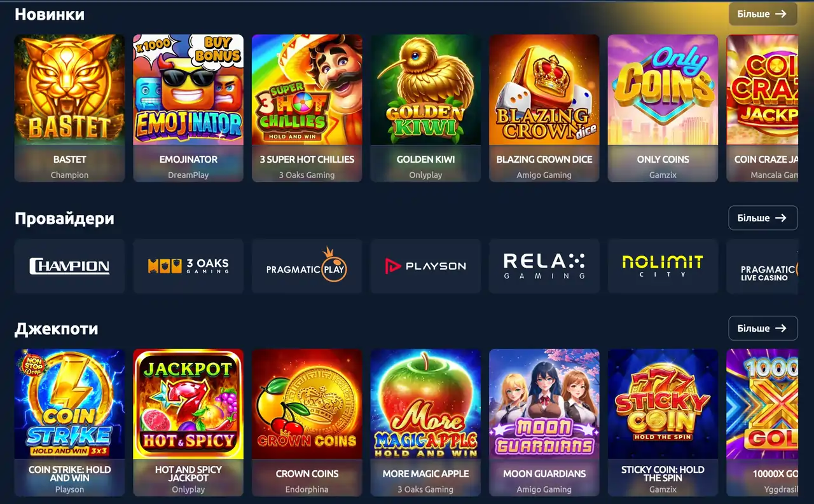Open Pragmatic Live Casino provider logo

tap(762, 266)
